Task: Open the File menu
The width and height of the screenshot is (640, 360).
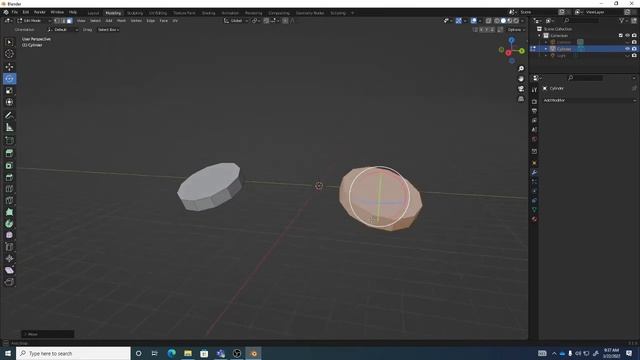Action: 15,12
